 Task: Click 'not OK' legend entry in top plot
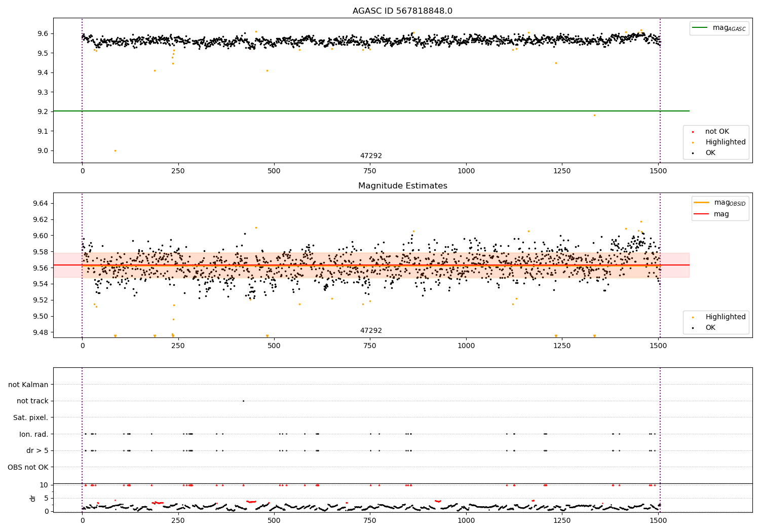[x=716, y=131]
